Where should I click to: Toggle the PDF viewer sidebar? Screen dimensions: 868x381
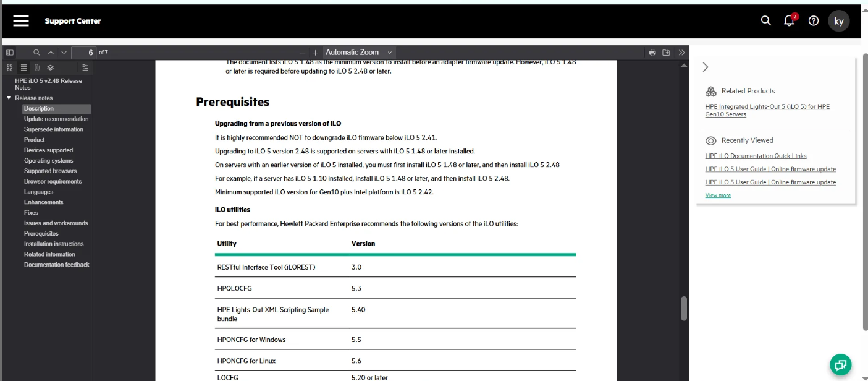tap(10, 53)
